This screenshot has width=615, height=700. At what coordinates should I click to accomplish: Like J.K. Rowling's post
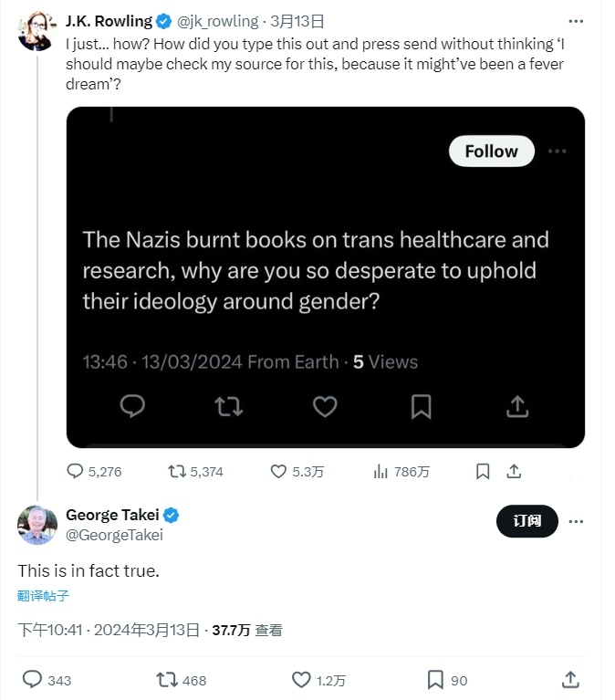click(x=279, y=471)
